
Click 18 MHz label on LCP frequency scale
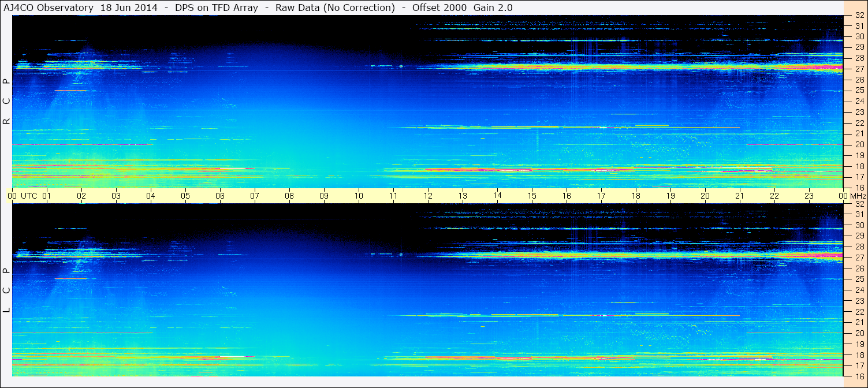coord(859,355)
